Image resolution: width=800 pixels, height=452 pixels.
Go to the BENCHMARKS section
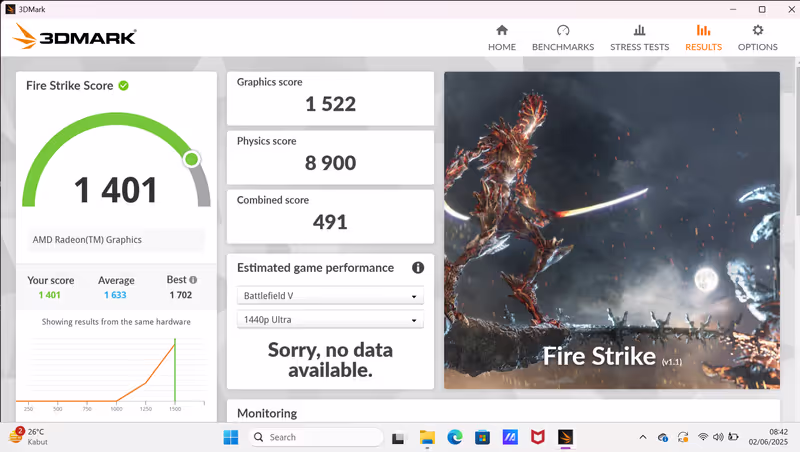pyautogui.click(x=563, y=31)
